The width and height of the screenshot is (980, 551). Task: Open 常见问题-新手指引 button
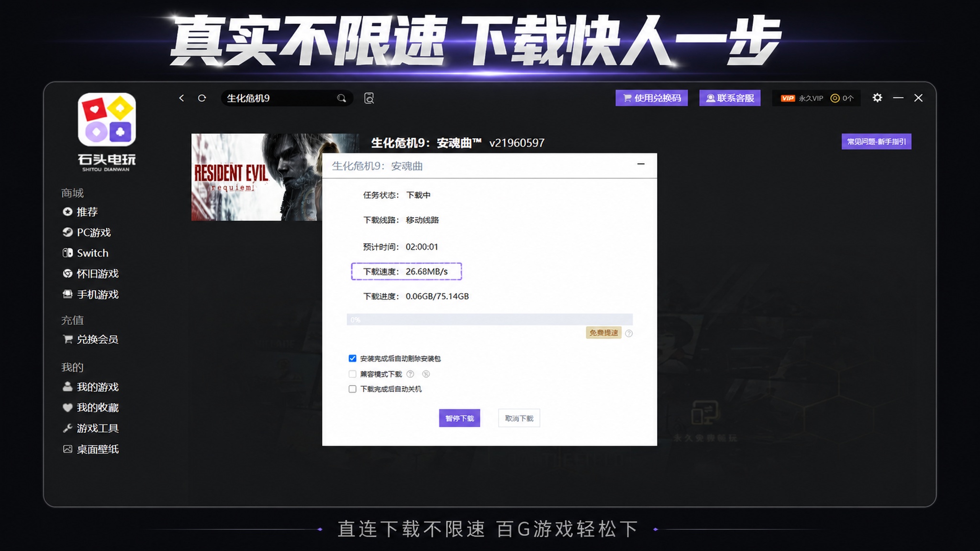click(x=876, y=142)
